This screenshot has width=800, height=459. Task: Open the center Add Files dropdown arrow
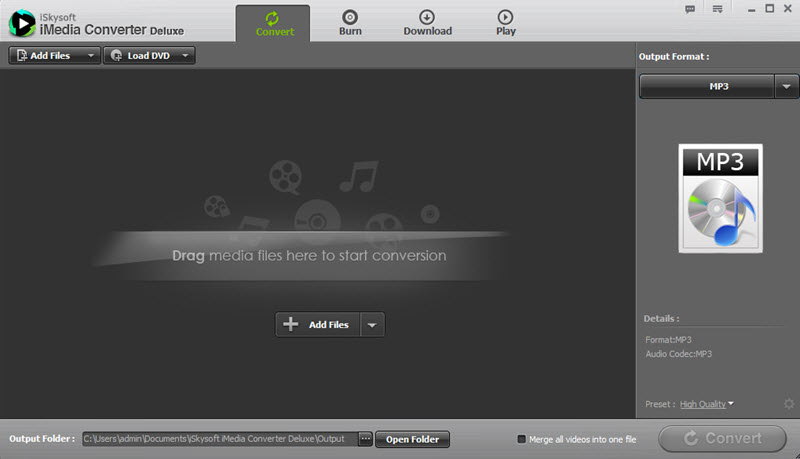coord(372,324)
